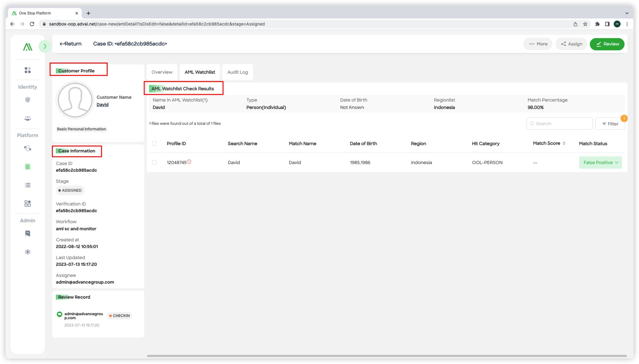Click the Hit Category column header

(x=486, y=144)
